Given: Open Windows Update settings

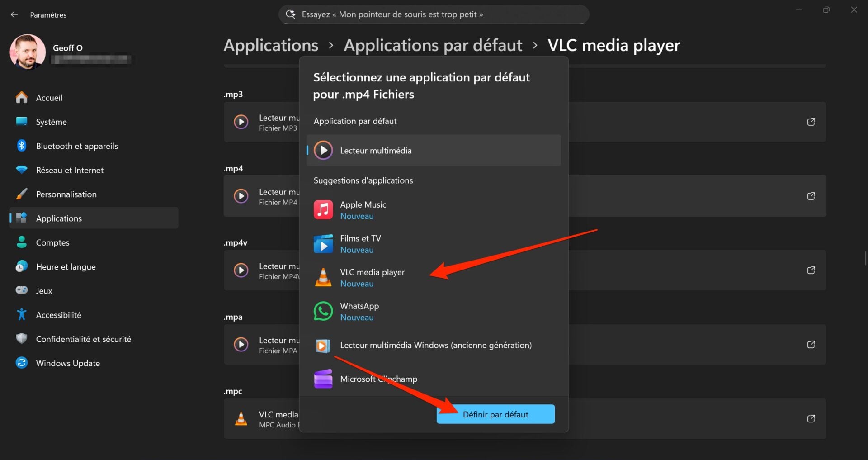Looking at the screenshot, I should point(94,363).
